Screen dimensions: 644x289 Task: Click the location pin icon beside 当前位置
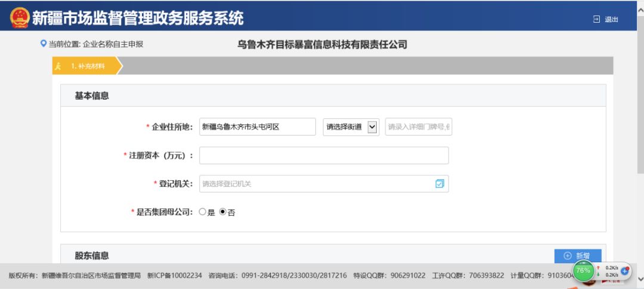tap(43, 44)
